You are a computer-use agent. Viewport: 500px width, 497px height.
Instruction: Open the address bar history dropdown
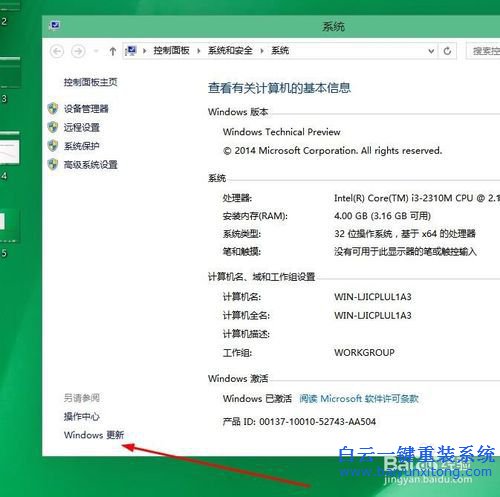(x=431, y=51)
